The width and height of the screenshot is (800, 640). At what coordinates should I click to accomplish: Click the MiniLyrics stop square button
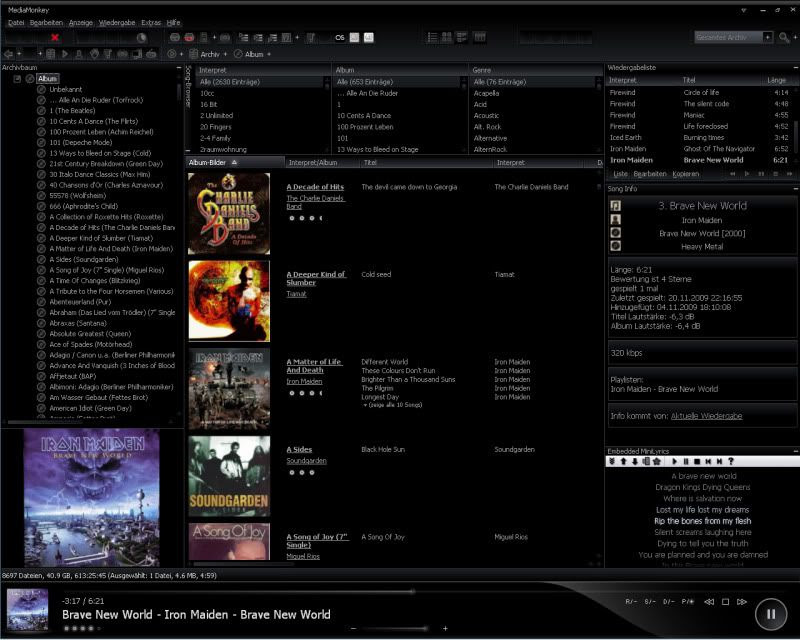697,461
